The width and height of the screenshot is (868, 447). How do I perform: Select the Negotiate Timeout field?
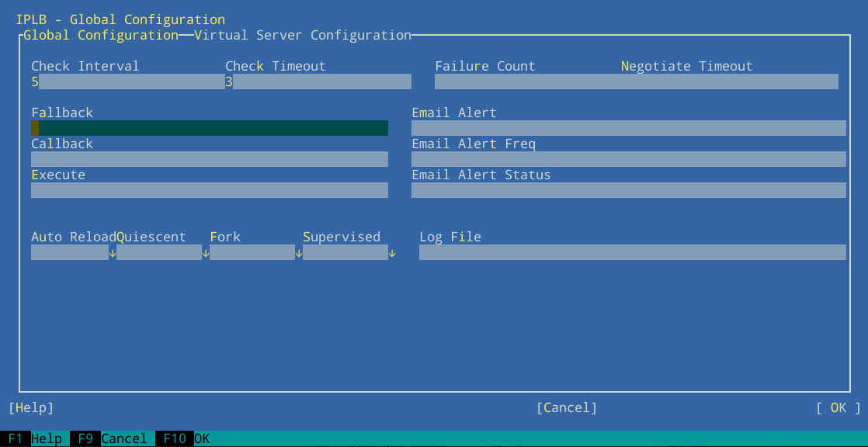pyautogui.click(x=728, y=81)
